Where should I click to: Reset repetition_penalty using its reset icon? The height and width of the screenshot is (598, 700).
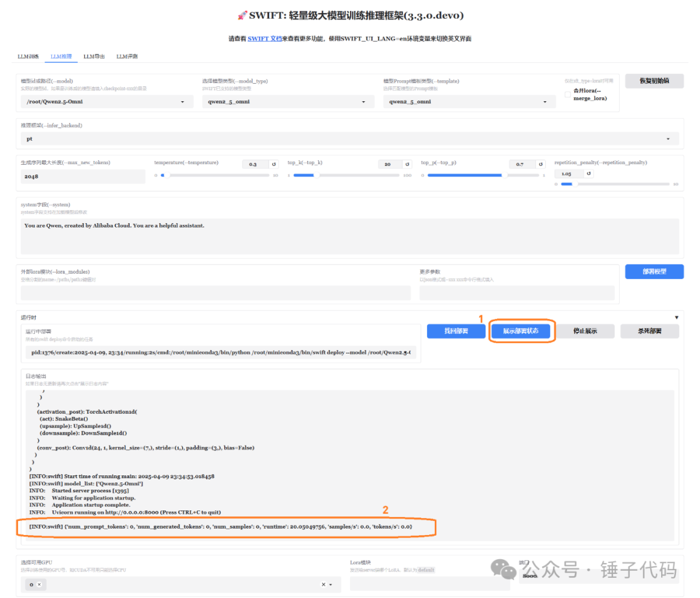(x=589, y=173)
